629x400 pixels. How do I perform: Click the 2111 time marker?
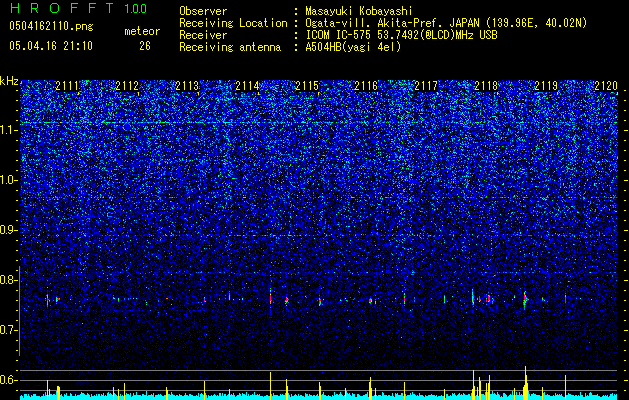click(x=67, y=86)
